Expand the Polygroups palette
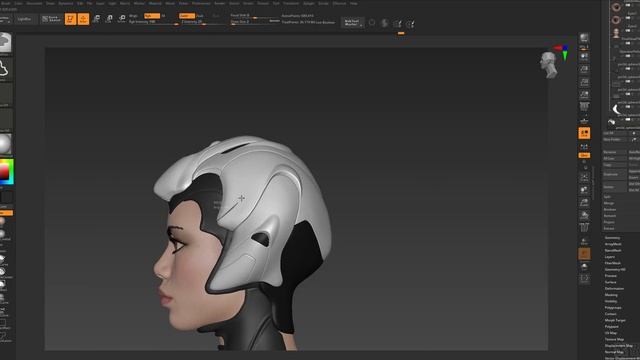 (613, 308)
